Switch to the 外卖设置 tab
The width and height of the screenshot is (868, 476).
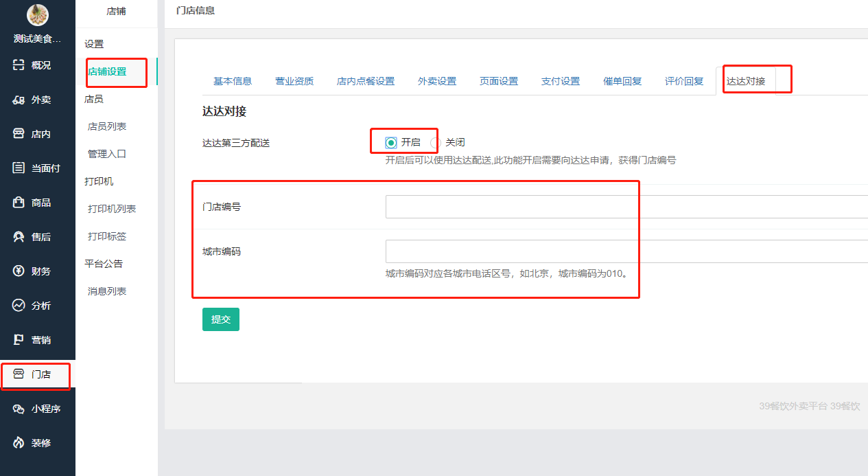pos(437,81)
